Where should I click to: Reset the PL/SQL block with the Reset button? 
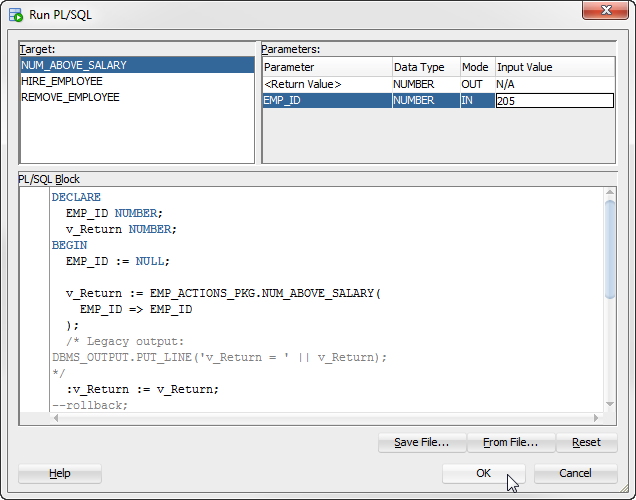[x=587, y=442]
